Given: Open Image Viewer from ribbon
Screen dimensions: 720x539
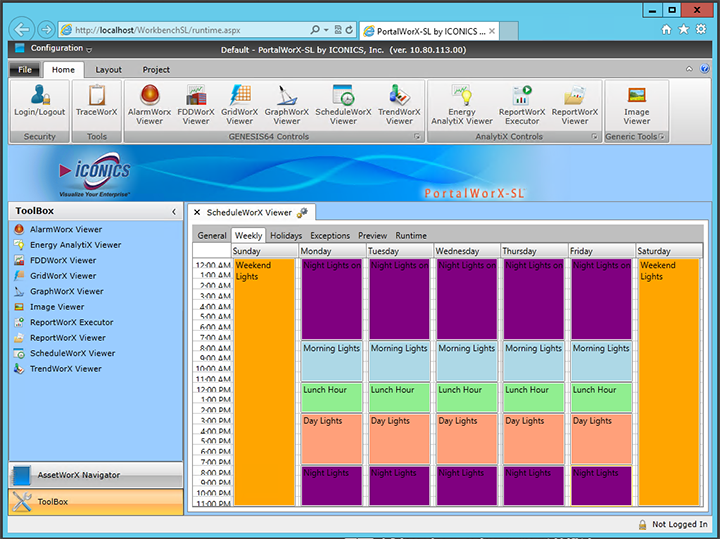Looking at the screenshot, I should (636, 105).
